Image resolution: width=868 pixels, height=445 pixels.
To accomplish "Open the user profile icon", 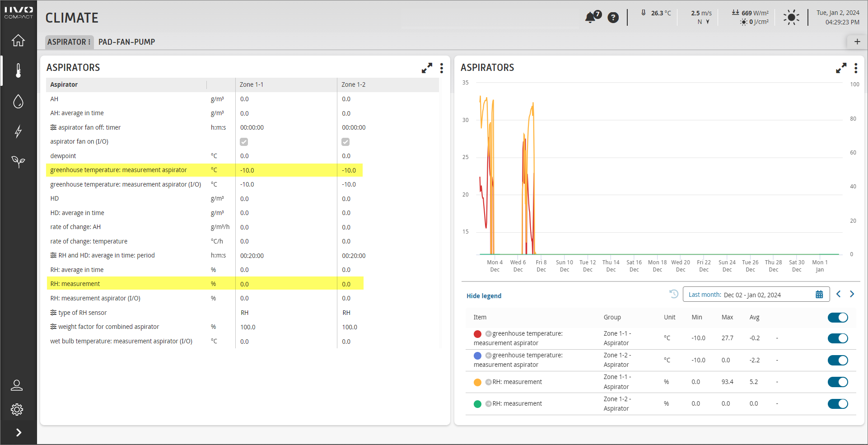I will click(17, 385).
